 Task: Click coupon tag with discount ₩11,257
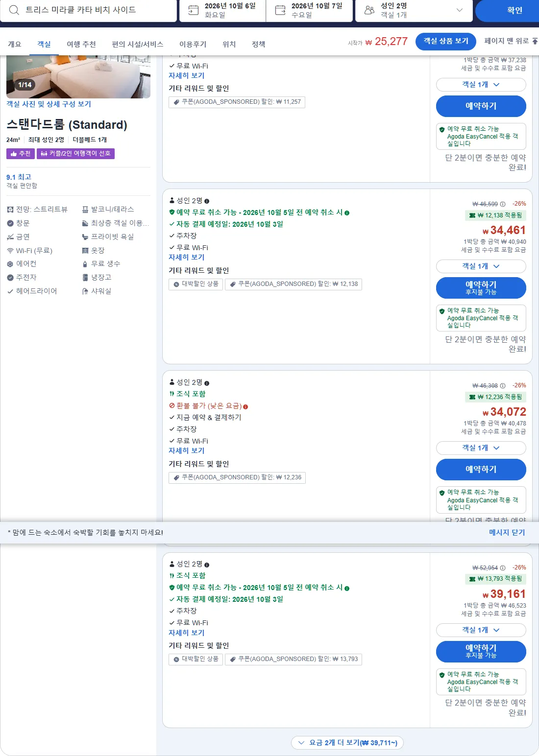(237, 102)
